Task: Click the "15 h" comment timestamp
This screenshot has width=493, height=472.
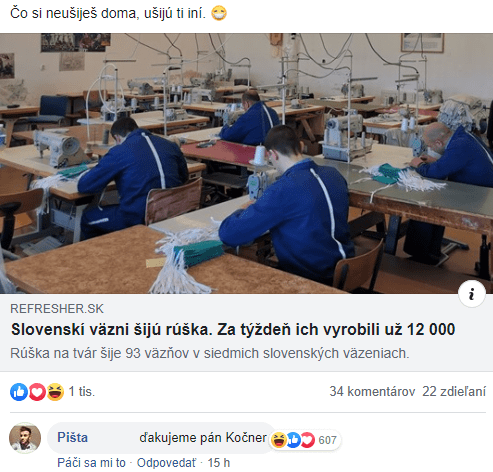Action: 219,463
